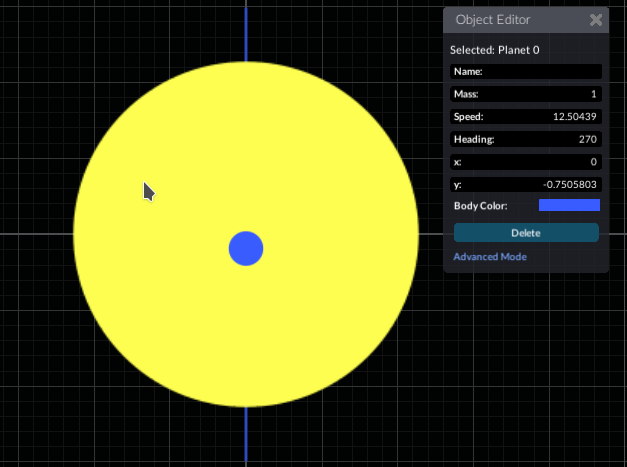Click the 'Selected: Planet 0' text

pos(497,49)
